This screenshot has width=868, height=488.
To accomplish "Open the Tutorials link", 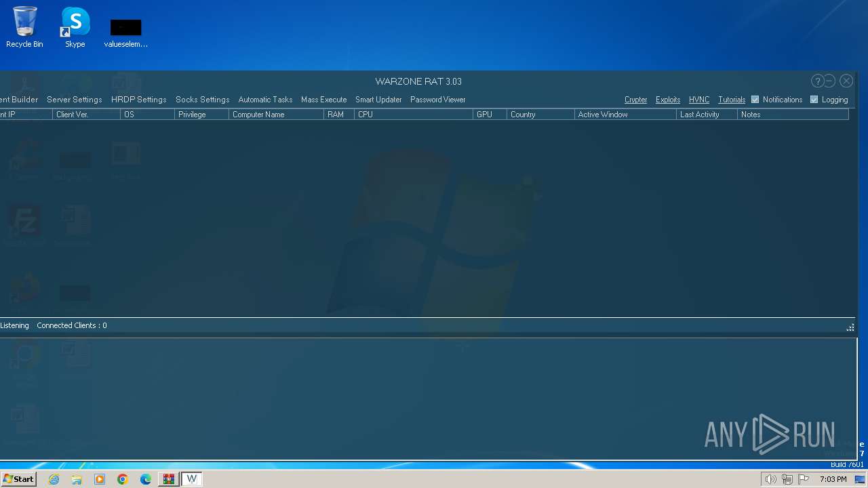I will click(732, 100).
